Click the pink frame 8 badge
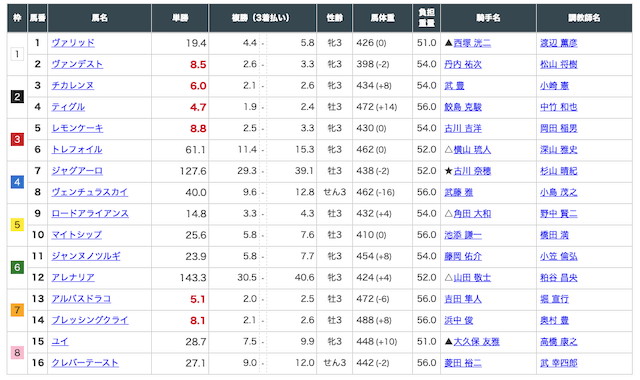The height and width of the screenshot is (380, 640). 17,353
